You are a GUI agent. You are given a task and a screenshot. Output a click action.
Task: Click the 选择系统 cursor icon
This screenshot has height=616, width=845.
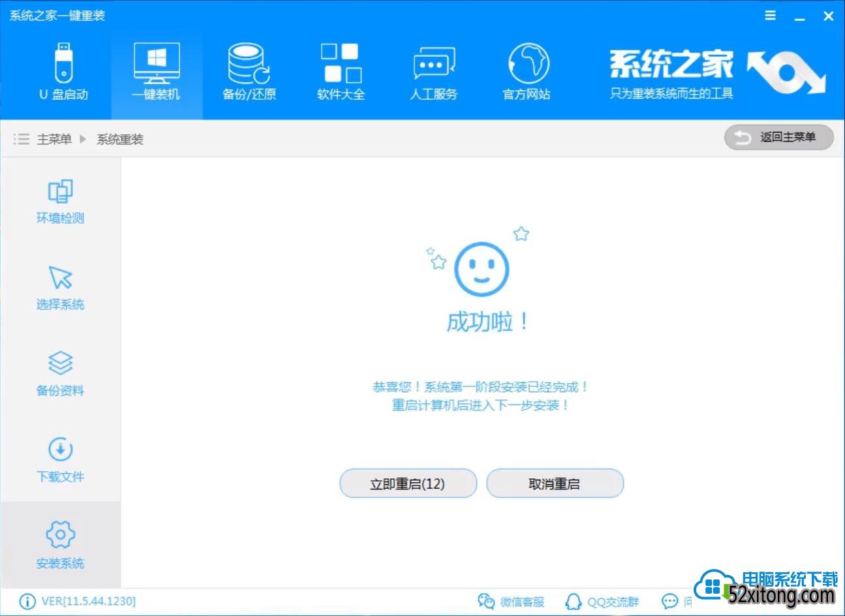(x=61, y=277)
